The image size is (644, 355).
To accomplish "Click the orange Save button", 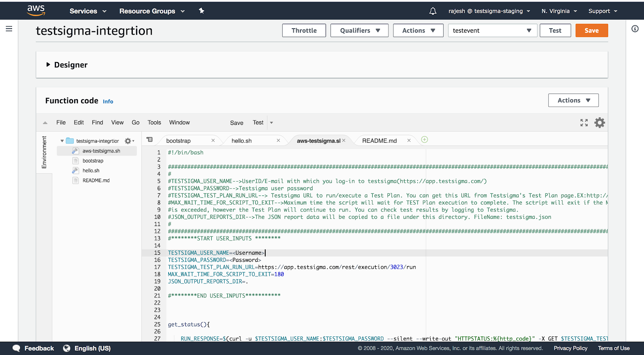I will point(592,31).
